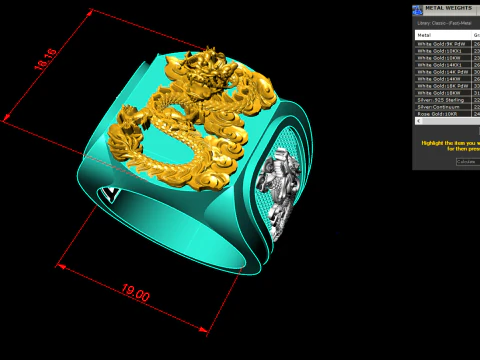480x360 pixels.
Task: Select White Gold 9K PdW row
Action: click(447, 44)
